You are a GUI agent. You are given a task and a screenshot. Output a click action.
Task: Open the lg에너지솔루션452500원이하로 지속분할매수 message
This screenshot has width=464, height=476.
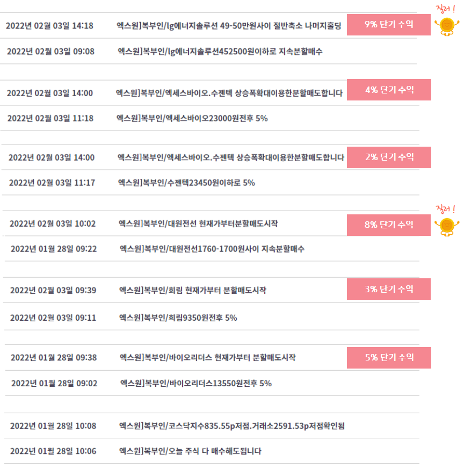220,52
